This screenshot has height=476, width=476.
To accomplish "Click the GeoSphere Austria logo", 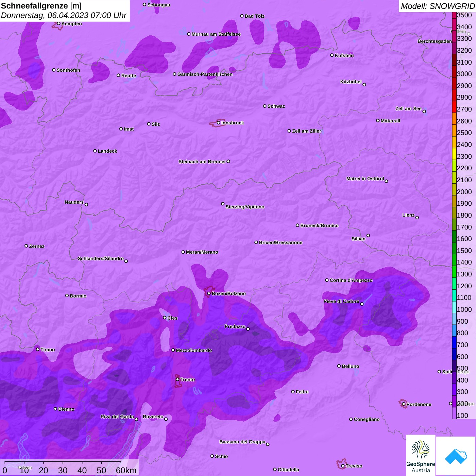I will click(x=421, y=456).
